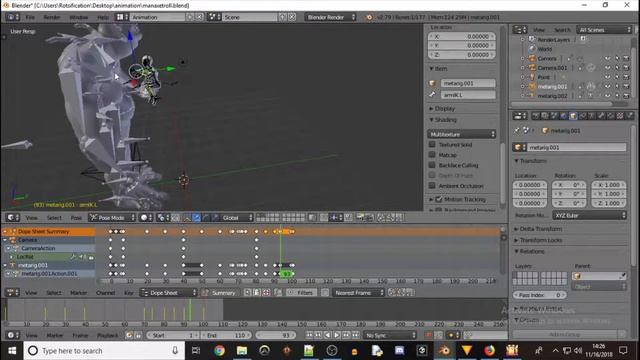Enable the Textured Solid checkbox

tap(432, 144)
